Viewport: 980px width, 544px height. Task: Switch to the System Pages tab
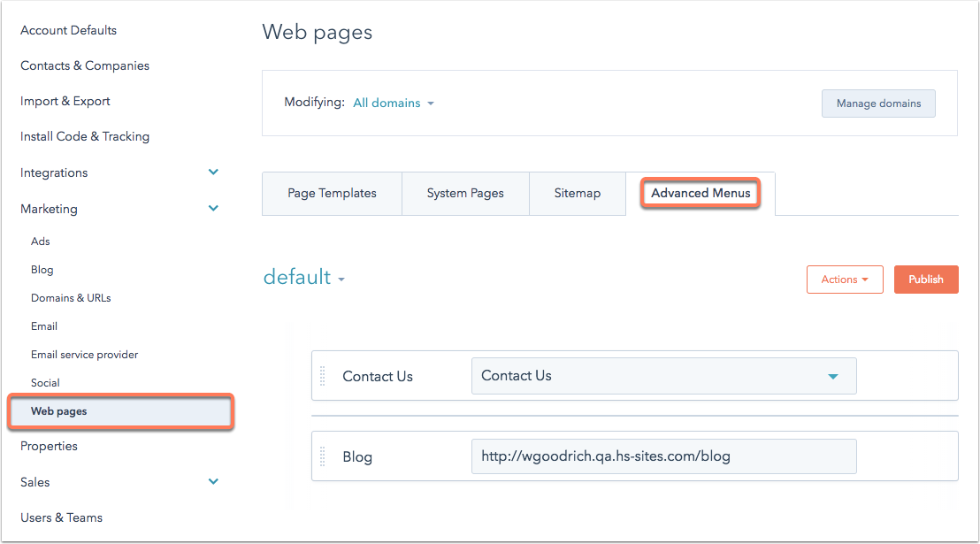[x=465, y=194]
